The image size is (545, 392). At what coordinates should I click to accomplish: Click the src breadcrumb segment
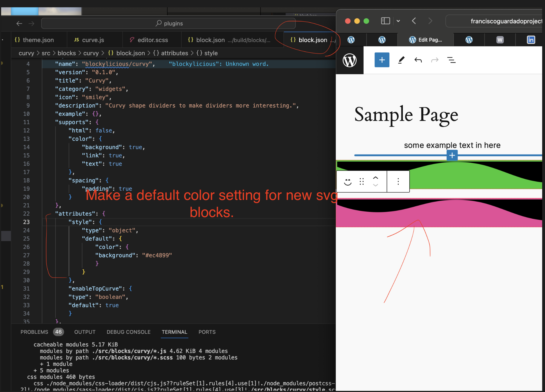click(x=46, y=53)
